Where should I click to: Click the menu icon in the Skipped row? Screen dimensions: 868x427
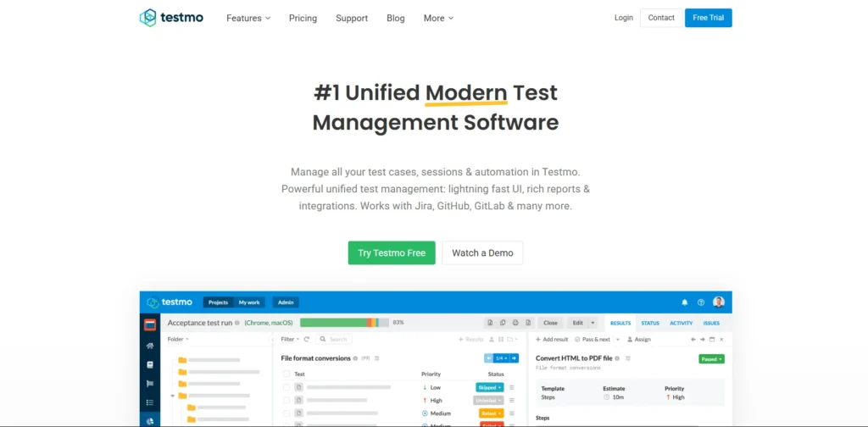(511, 388)
